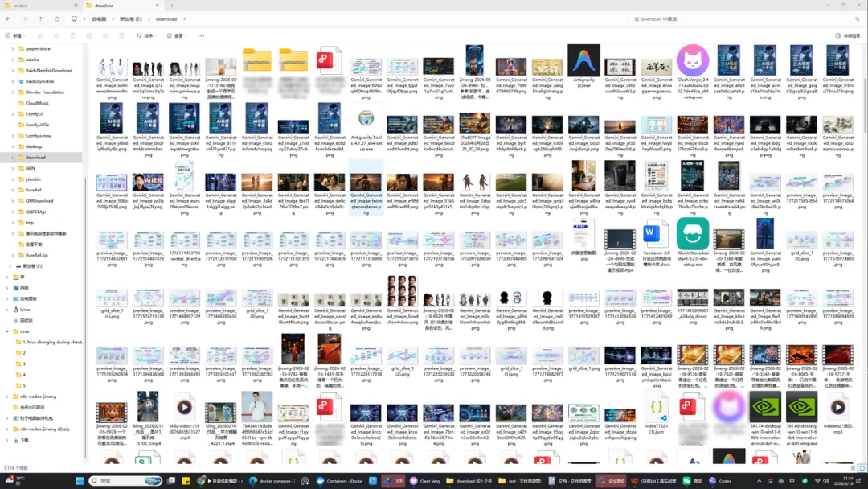Click the paste clipboard icon in toolbar
The height and width of the screenshot is (489, 868).
coord(72,35)
